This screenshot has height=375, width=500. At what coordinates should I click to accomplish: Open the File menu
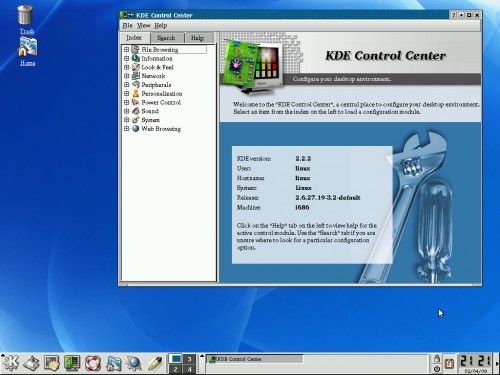(x=128, y=25)
